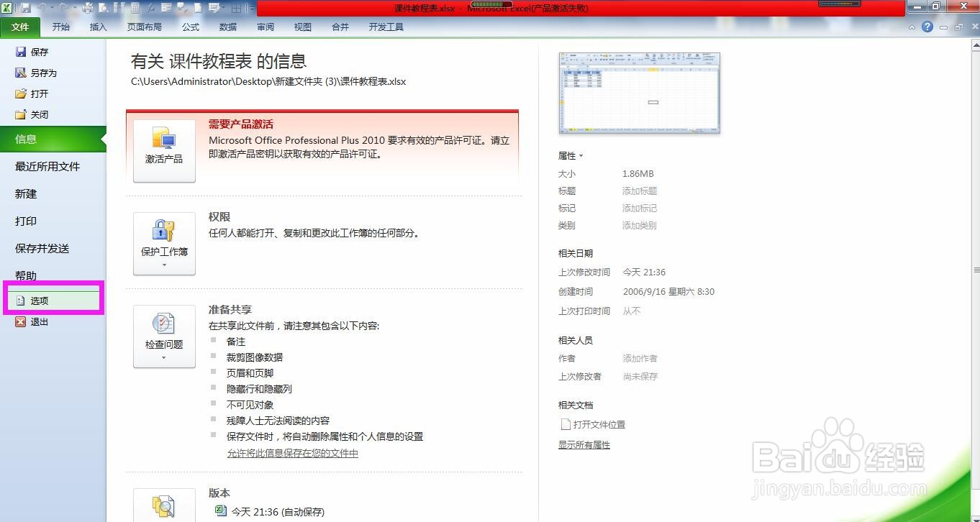Click the 允许将此信息保存在您的文件中 link
The image size is (980, 522).
[x=292, y=453]
